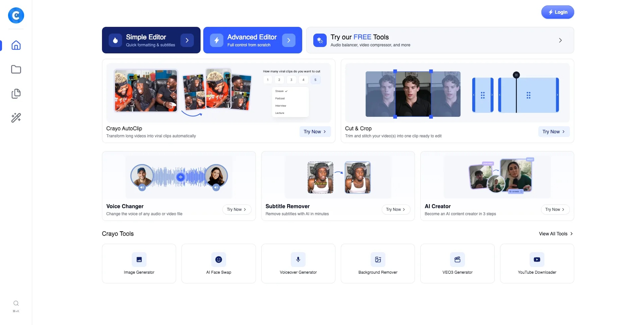Click the Login button
The width and height of the screenshot is (644, 325).
(557, 12)
